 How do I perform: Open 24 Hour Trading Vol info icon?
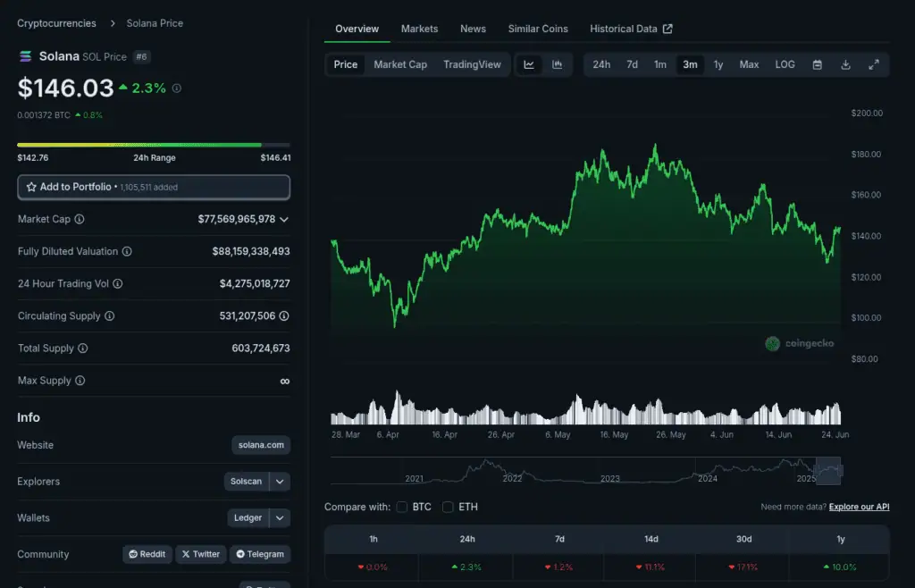coord(118,283)
